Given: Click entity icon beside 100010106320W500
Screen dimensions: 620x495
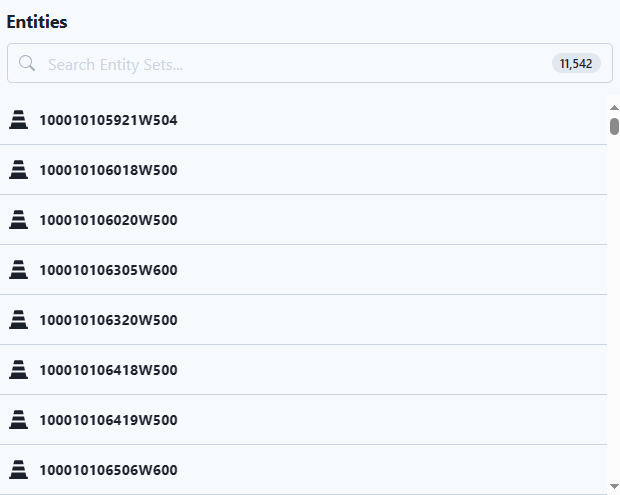Looking at the screenshot, I should point(19,320).
